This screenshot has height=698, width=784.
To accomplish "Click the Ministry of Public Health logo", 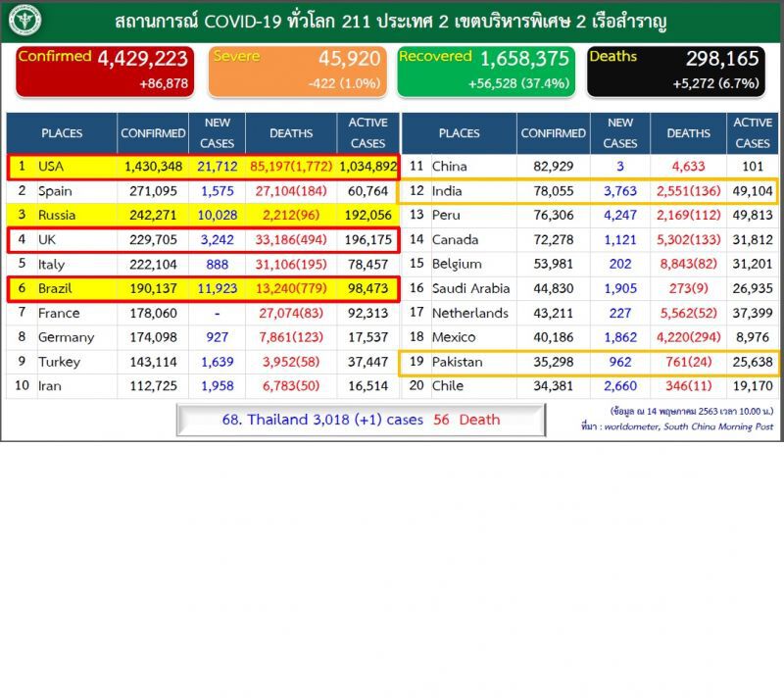I will pyautogui.click(x=24, y=21).
